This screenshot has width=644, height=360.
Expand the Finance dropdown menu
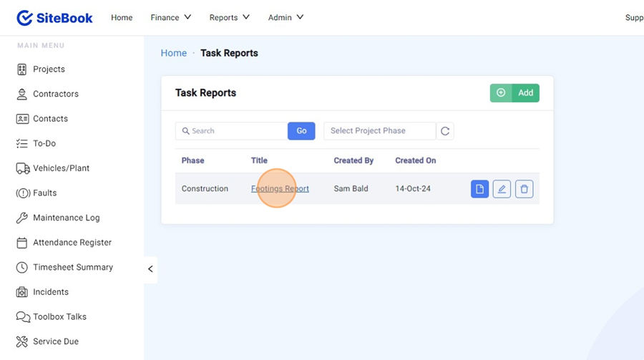pyautogui.click(x=170, y=18)
